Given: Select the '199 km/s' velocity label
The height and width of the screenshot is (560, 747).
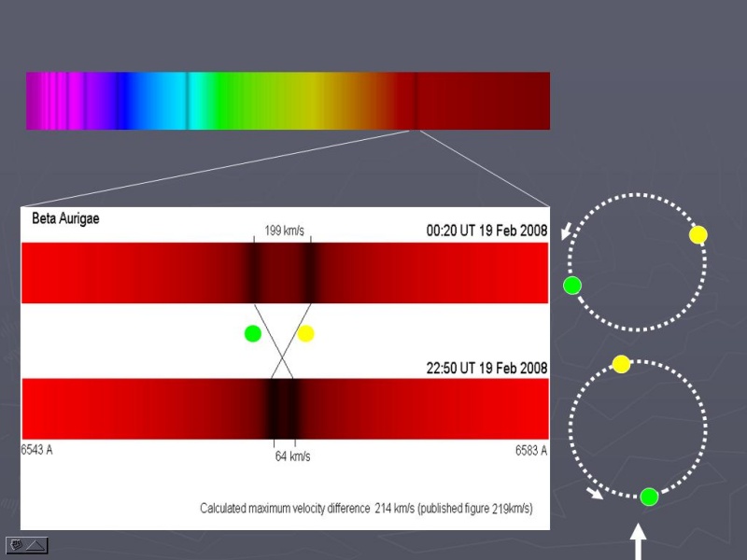Looking at the screenshot, I should click(284, 231).
